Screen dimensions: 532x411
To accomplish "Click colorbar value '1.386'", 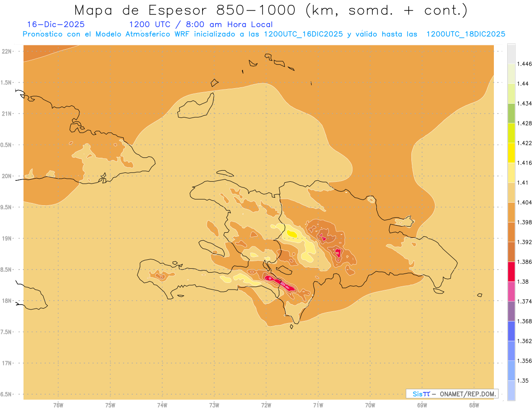I will coord(524,262).
